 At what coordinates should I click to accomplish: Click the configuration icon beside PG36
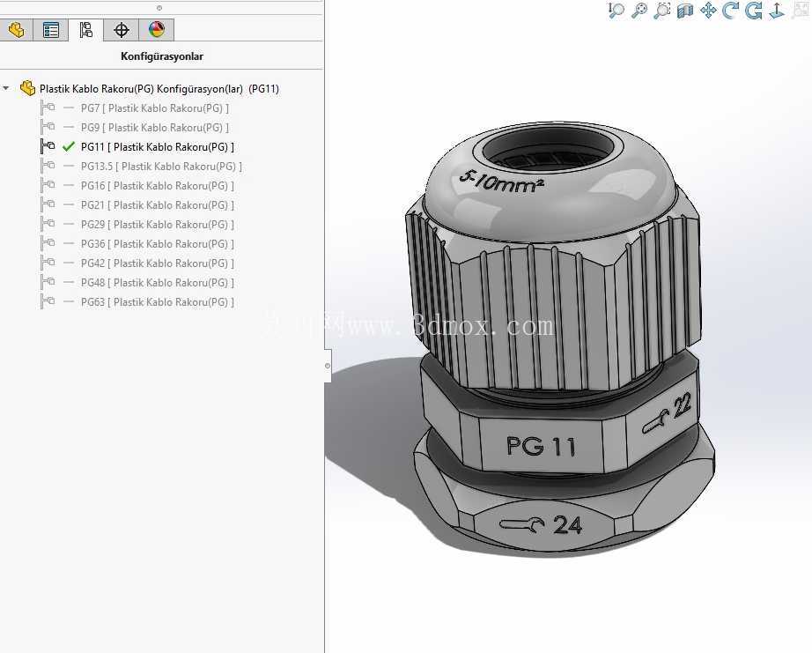48,243
